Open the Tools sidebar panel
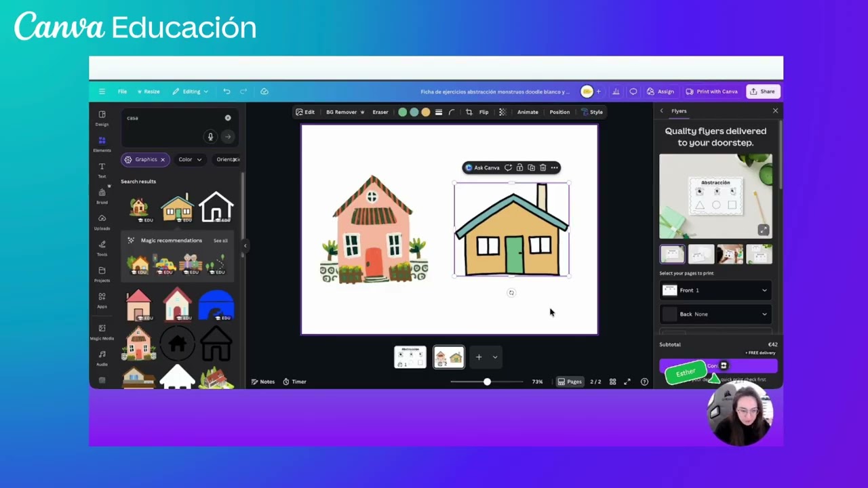868x488 pixels. [102, 248]
